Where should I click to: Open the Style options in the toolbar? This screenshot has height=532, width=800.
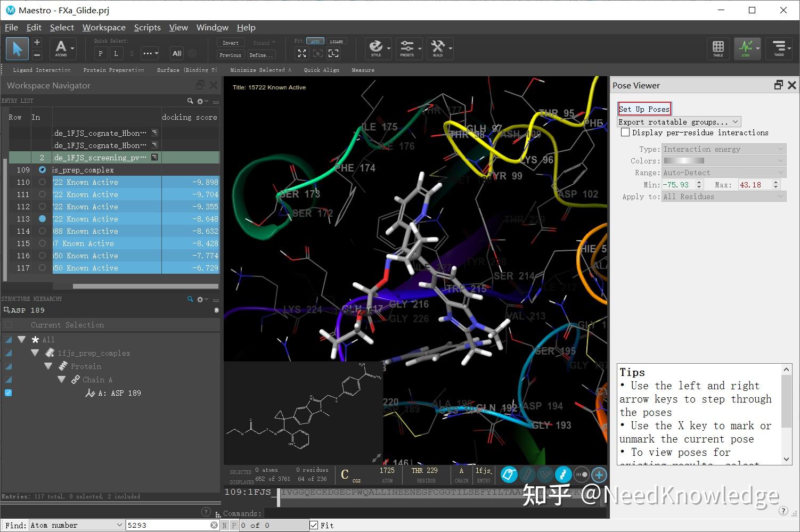(x=377, y=48)
